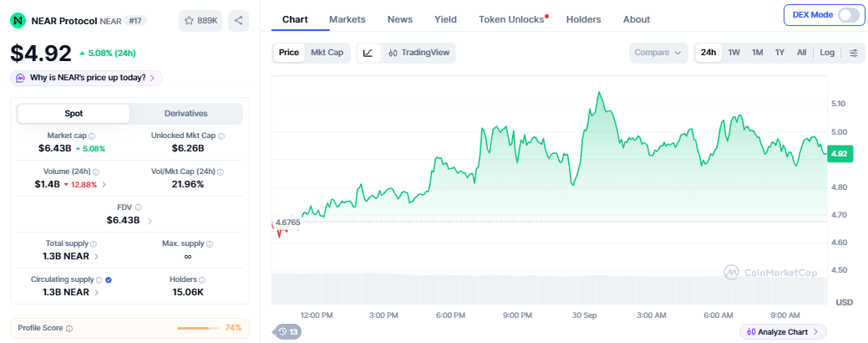Open the share icon button

click(x=239, y=21)
